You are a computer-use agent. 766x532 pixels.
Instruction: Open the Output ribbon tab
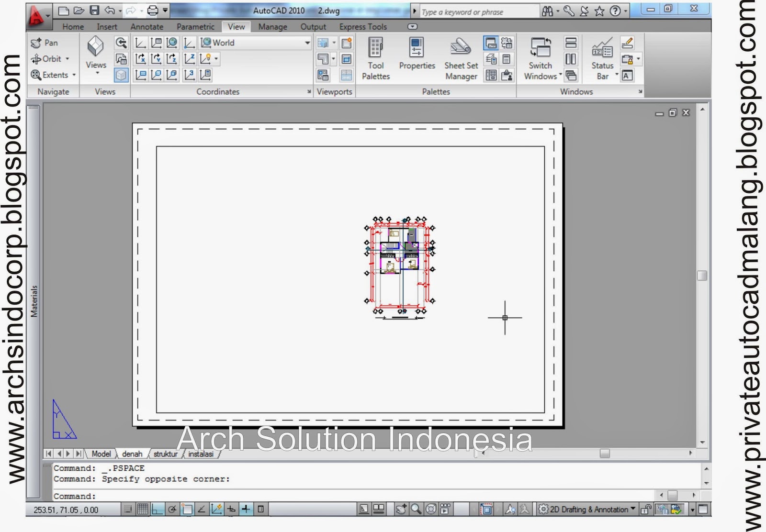[x=313, y=27]
